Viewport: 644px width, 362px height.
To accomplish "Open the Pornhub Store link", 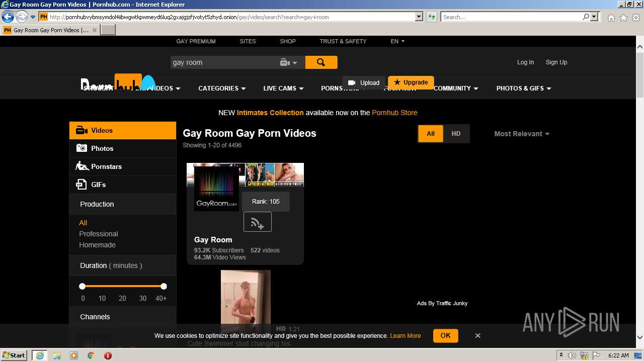I will coord(394,113).
